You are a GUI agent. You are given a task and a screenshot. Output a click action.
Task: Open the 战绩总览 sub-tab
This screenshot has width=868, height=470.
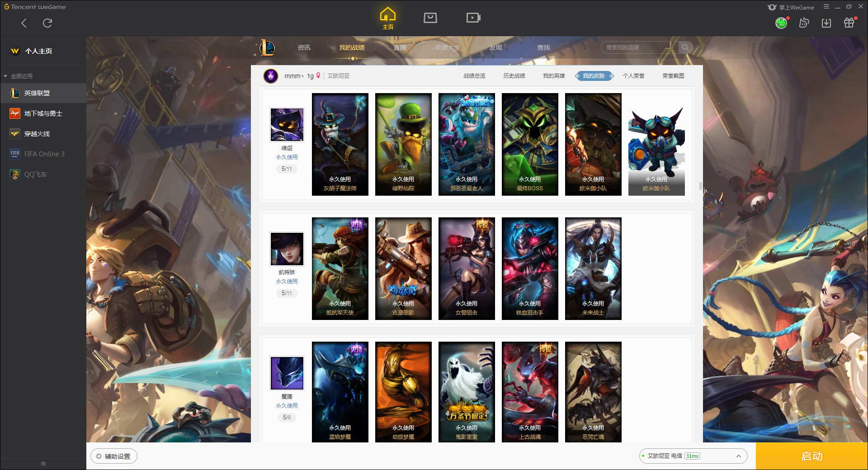474,76
